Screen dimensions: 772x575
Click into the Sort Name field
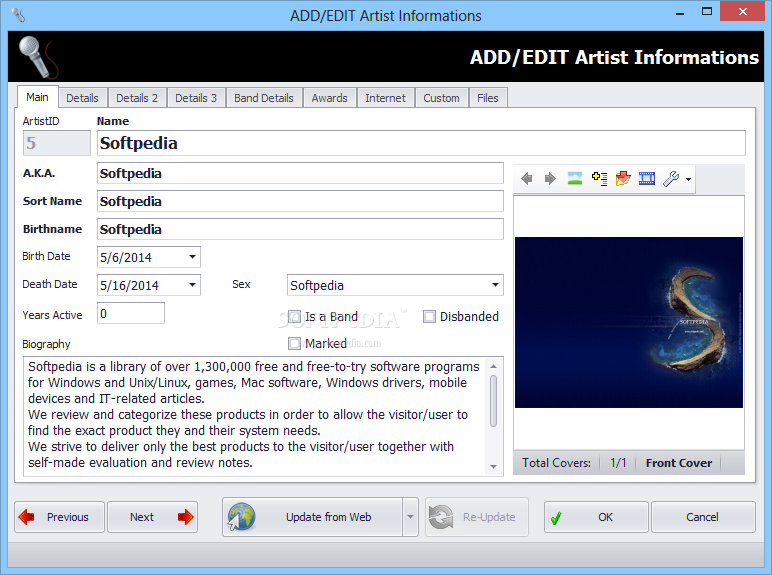pyautogui.click(x=300, y=201)
